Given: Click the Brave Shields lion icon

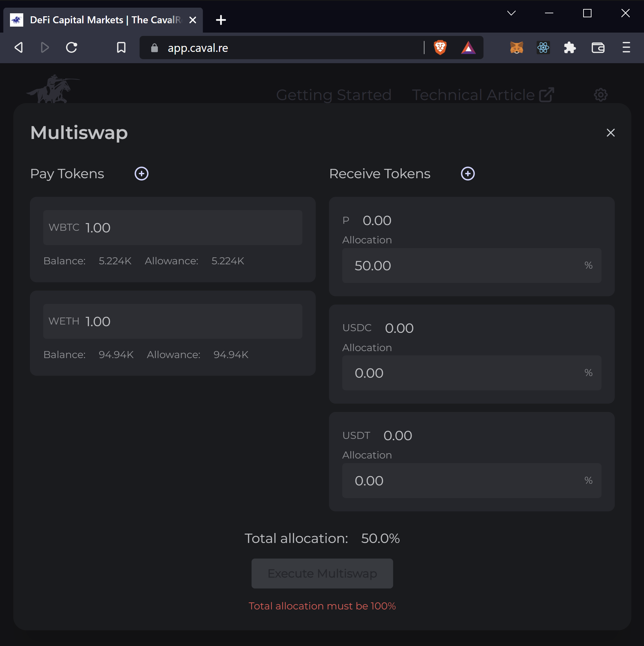Looking at the screenshot, I should click(x=440, y=48).
